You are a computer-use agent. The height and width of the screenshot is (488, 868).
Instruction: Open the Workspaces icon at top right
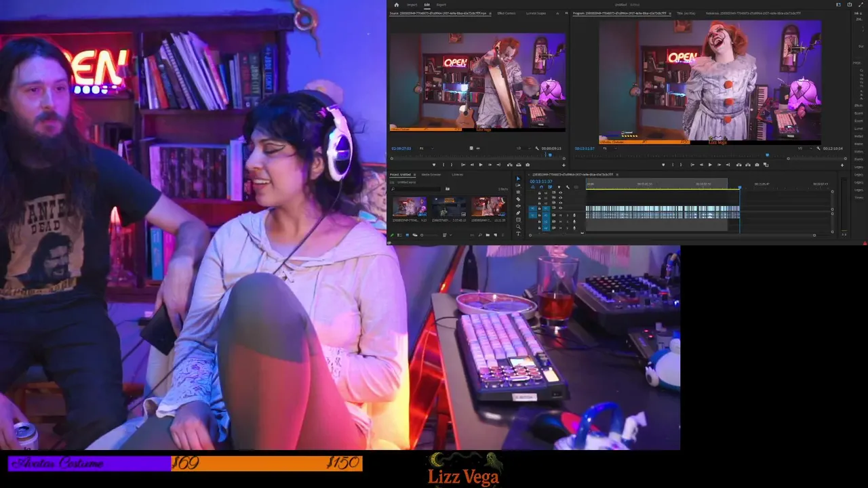pos(839,4)
